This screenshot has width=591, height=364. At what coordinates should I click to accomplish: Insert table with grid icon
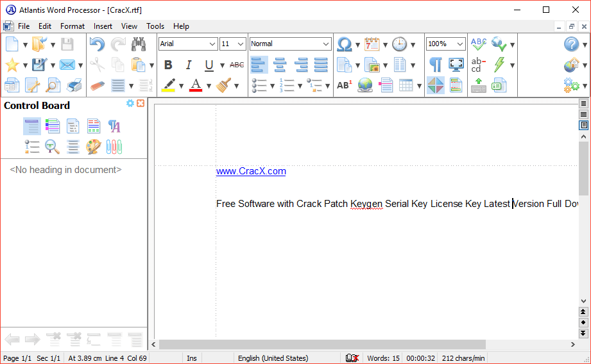pyautogui.click(x=406, y=85)
